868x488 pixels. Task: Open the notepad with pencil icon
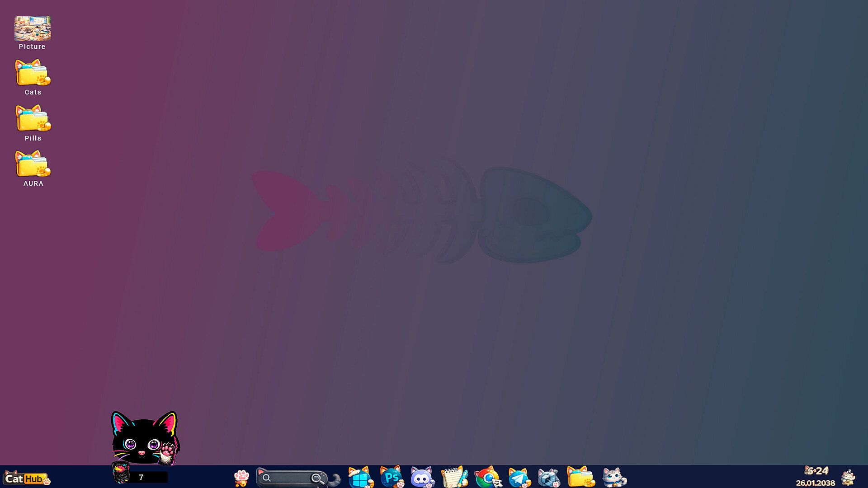[454, 477]
